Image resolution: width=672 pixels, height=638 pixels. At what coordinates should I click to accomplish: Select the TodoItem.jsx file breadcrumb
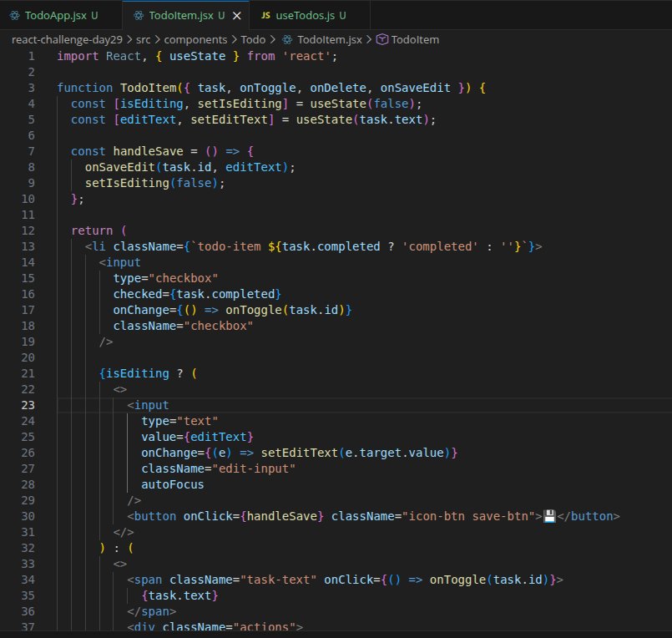tap(330, 39)
